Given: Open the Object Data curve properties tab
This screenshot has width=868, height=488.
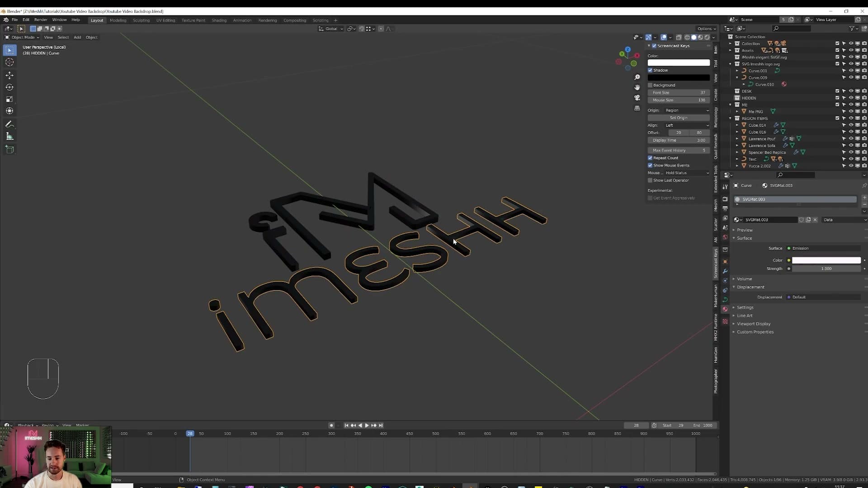Looking at the screenshot, I should pos(725,300).
